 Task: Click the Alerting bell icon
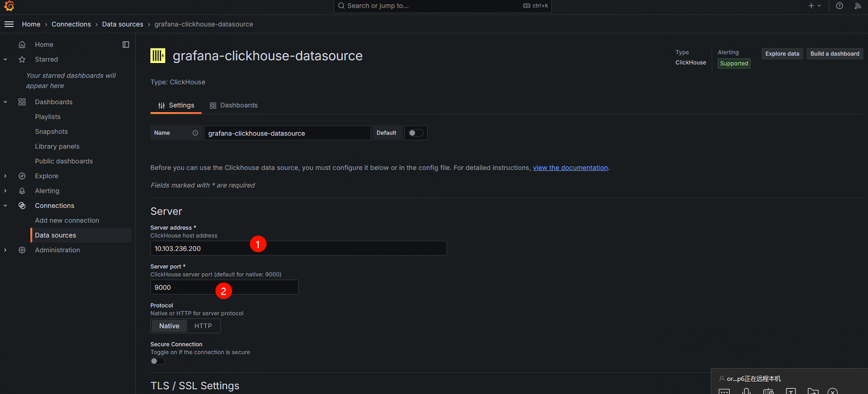pyautogui.click(x=22, y=191)
